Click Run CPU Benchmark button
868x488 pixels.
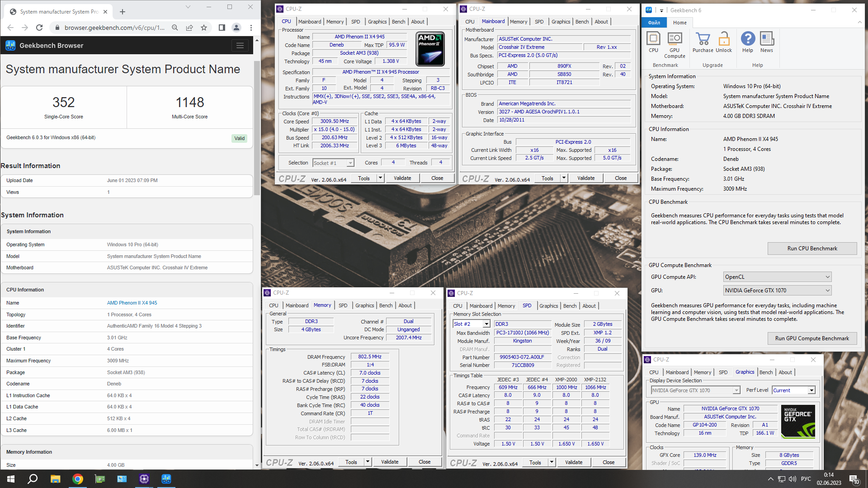tap(812, 249)
